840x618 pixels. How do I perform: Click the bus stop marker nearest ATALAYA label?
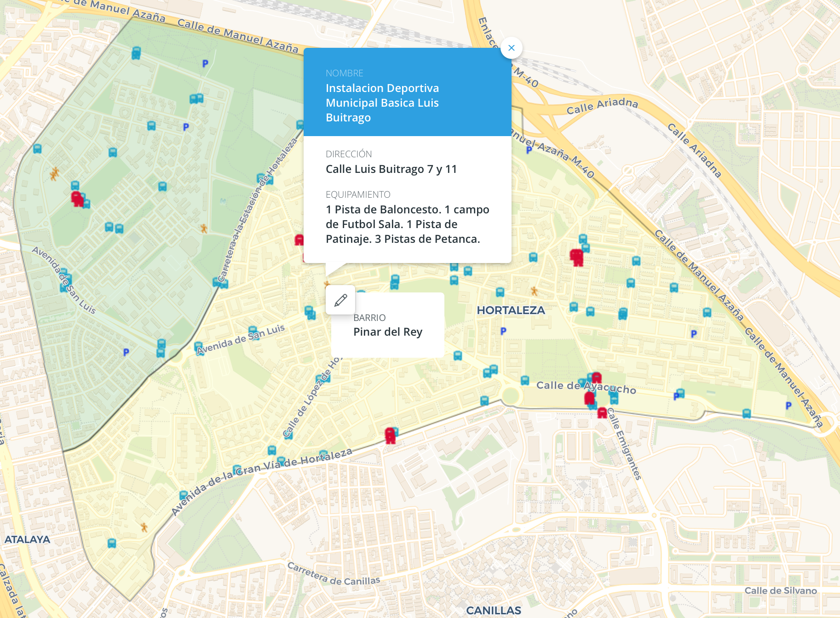point(112,543)
